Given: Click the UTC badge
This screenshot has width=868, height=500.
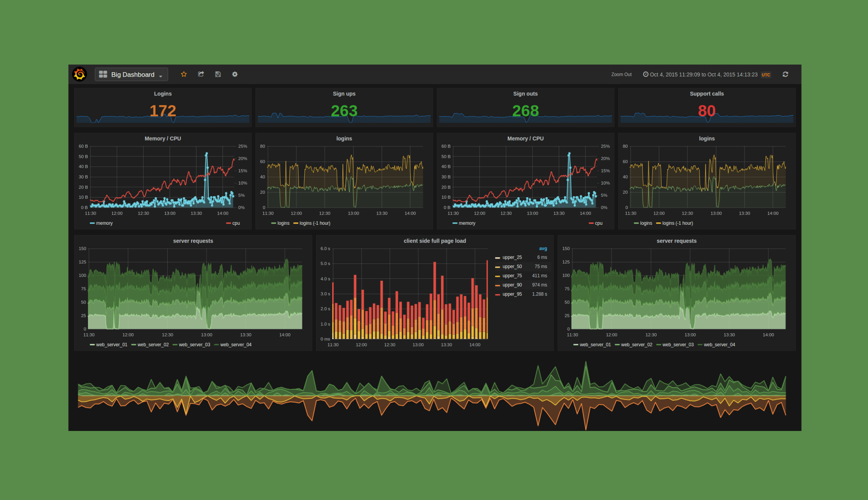Looking at the screenshot, I should (x=766, y=75).
